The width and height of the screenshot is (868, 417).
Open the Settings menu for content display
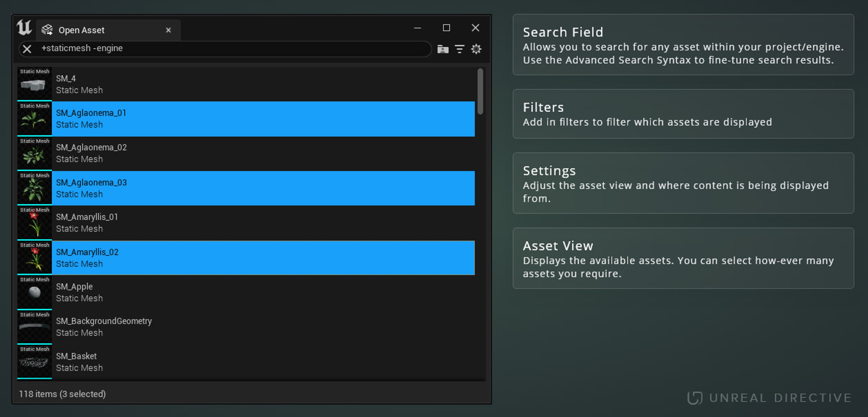point(476,49)
